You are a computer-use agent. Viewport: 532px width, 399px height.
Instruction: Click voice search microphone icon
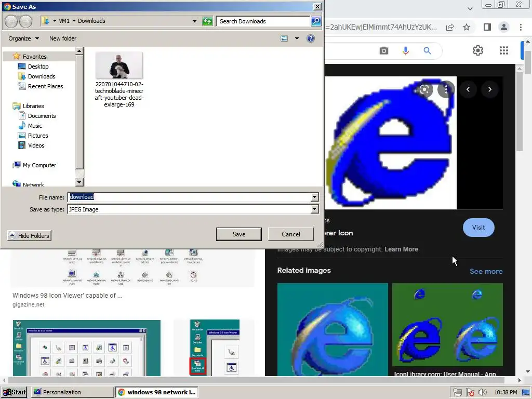click(405, 51)
